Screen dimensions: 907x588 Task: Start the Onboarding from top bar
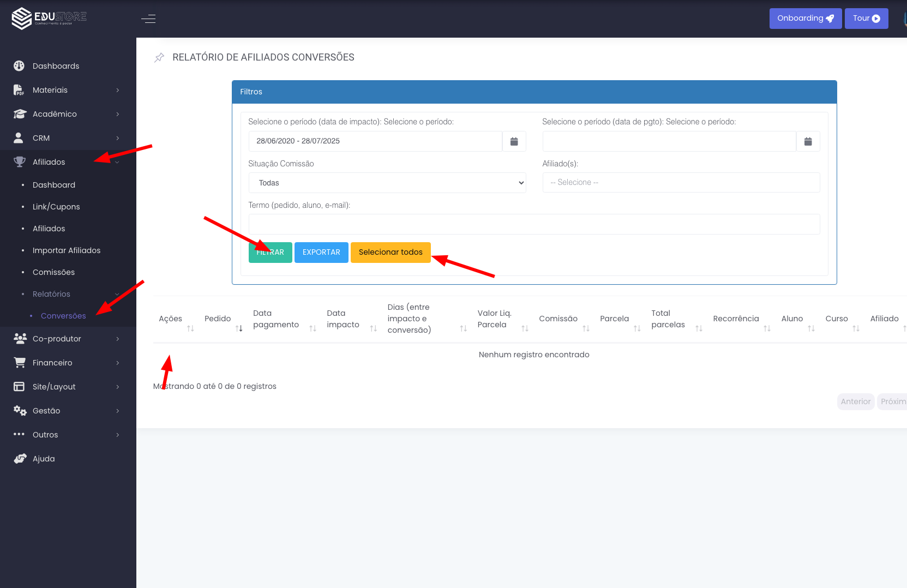pos(805,19)
